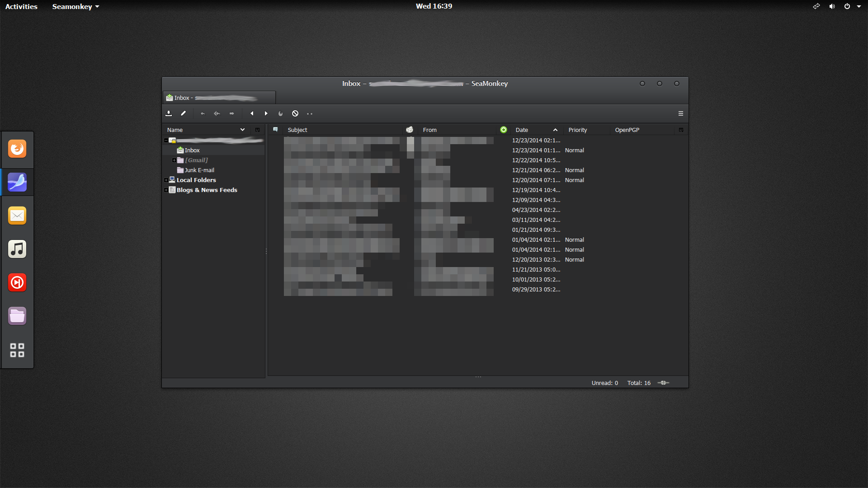Screen dimensions: 868x488
Task: Select the Inbox folder
Action: click(192, 150)
